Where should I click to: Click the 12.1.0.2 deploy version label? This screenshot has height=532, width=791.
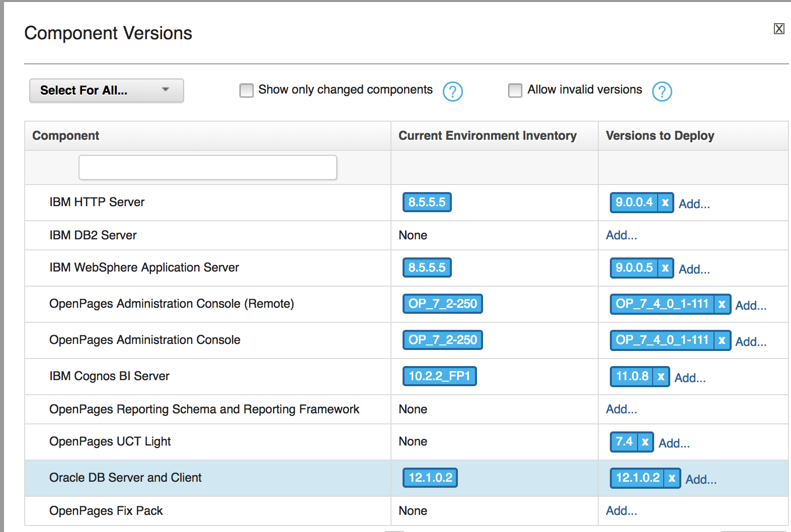point(638,478)
